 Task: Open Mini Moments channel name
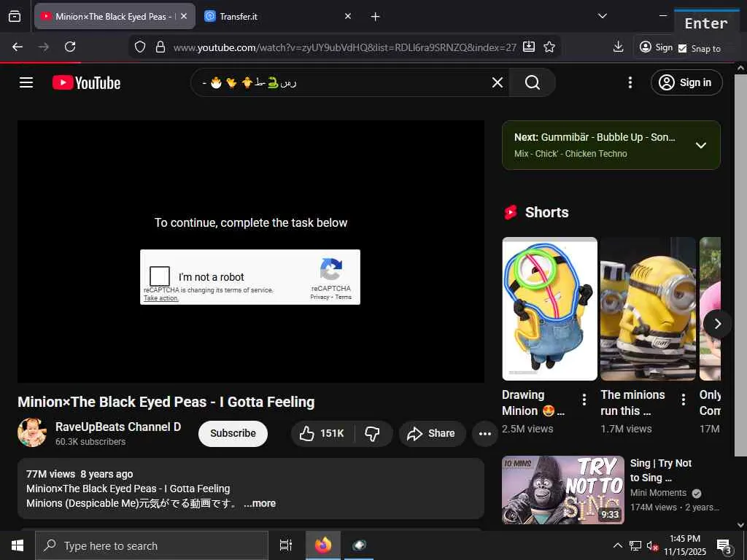click(x=659, y=493)
